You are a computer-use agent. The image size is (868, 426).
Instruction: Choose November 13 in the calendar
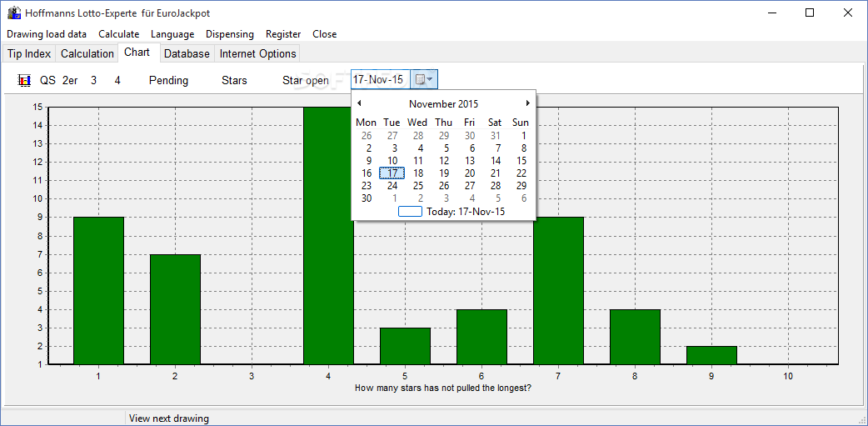(470, 161)
